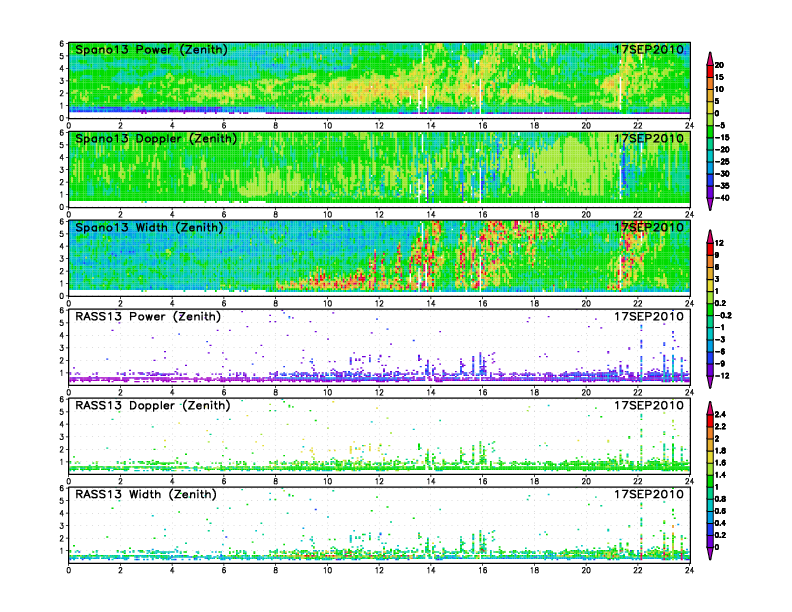
Task: Click the value 1.8 on the bottom colorbar
Action: [x=720, y=450]
